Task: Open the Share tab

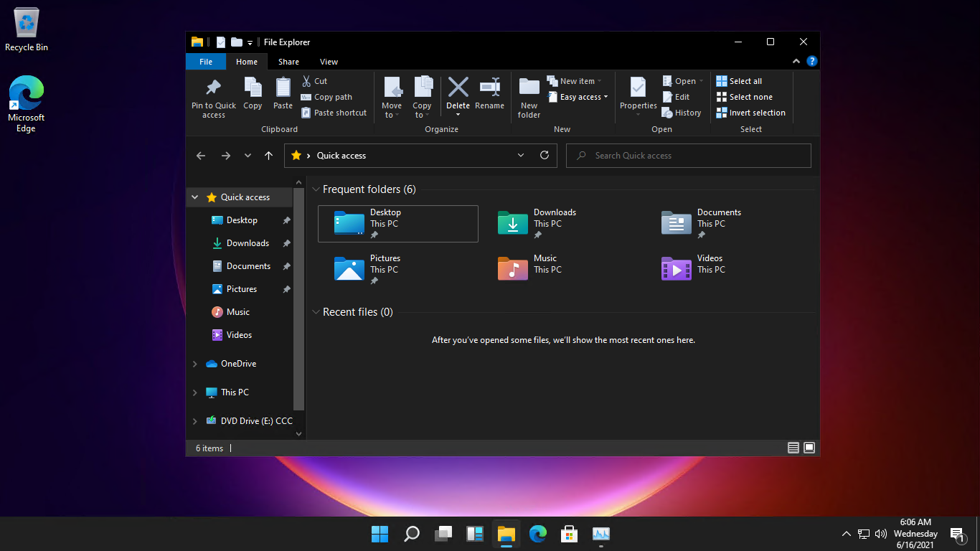Action: click(x=288, y=62)
